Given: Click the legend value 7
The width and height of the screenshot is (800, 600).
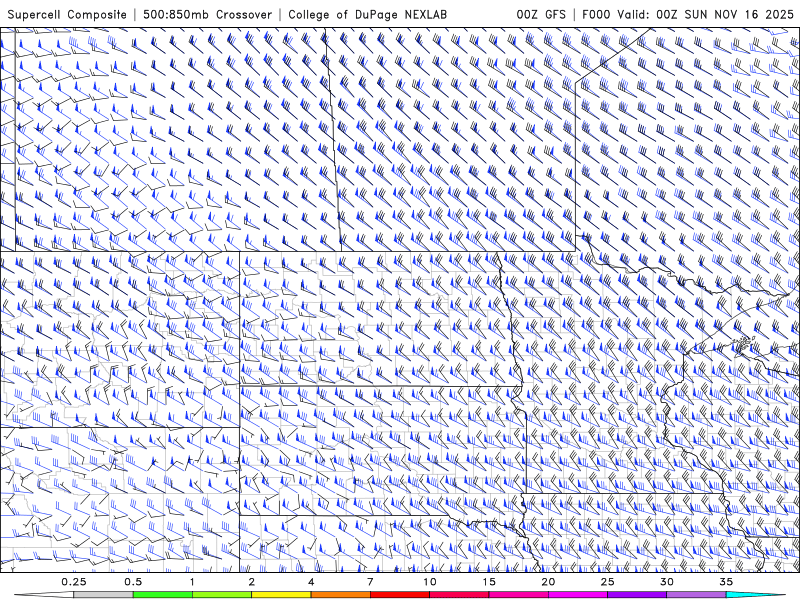Looking at the screenshot, I should coord(370,582).
